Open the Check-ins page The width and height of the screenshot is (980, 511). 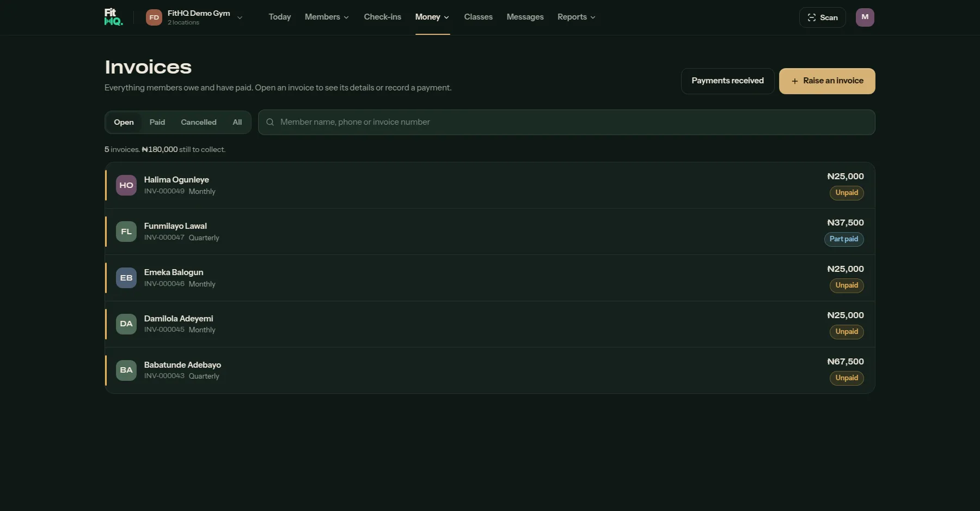(382, 17)
